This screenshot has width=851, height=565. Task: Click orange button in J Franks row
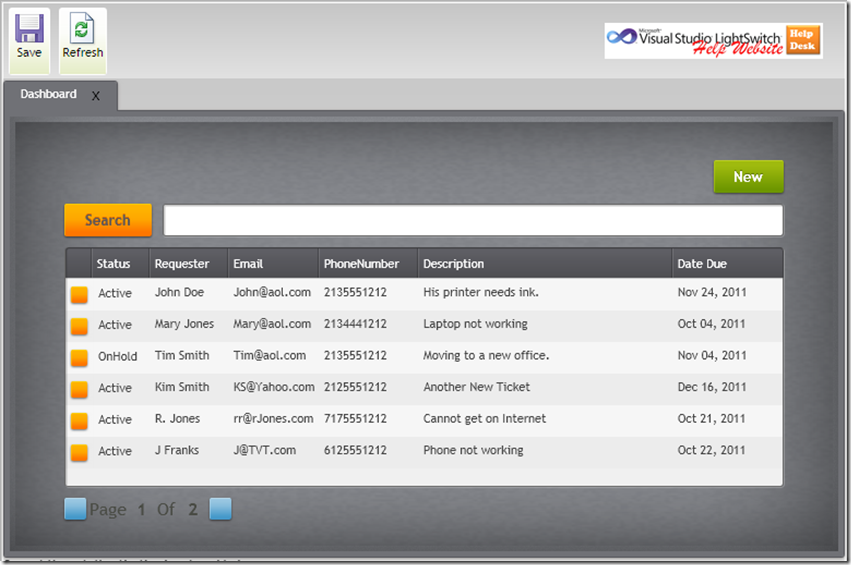click(x=79, y=452)
